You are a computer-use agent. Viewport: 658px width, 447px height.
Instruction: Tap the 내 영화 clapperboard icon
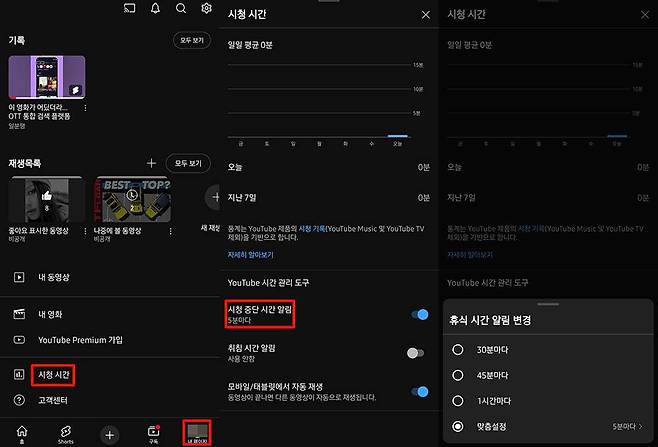(19, 314)
